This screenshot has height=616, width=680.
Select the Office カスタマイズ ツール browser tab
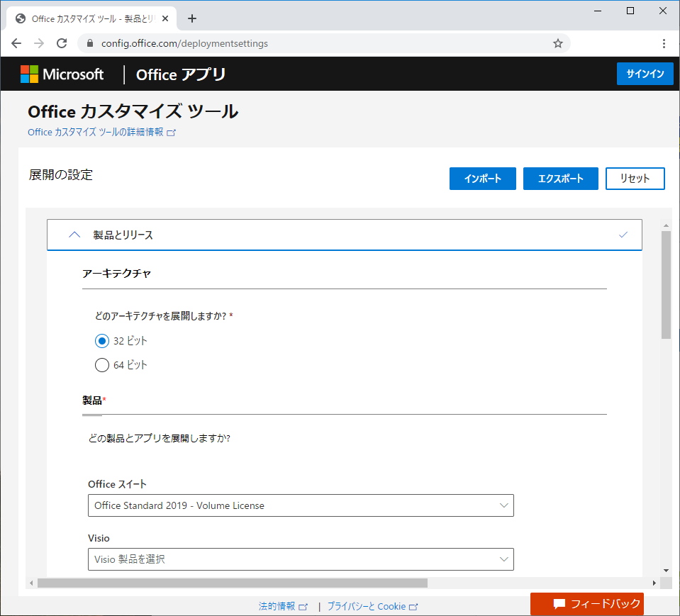pyautogui.click(x=91, y=18)
